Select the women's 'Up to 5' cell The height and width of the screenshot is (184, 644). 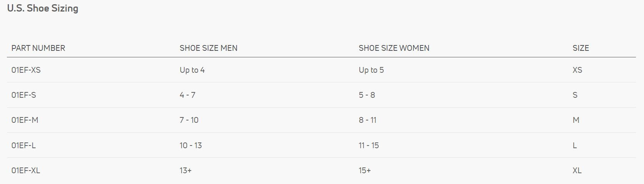[371, 70]
